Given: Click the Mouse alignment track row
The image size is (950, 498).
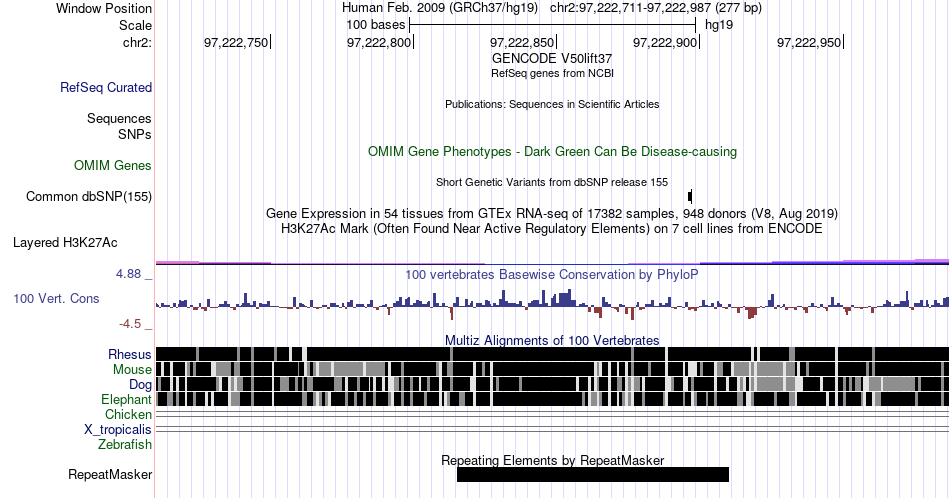Looking at the screenshot, I should (552, 369).
